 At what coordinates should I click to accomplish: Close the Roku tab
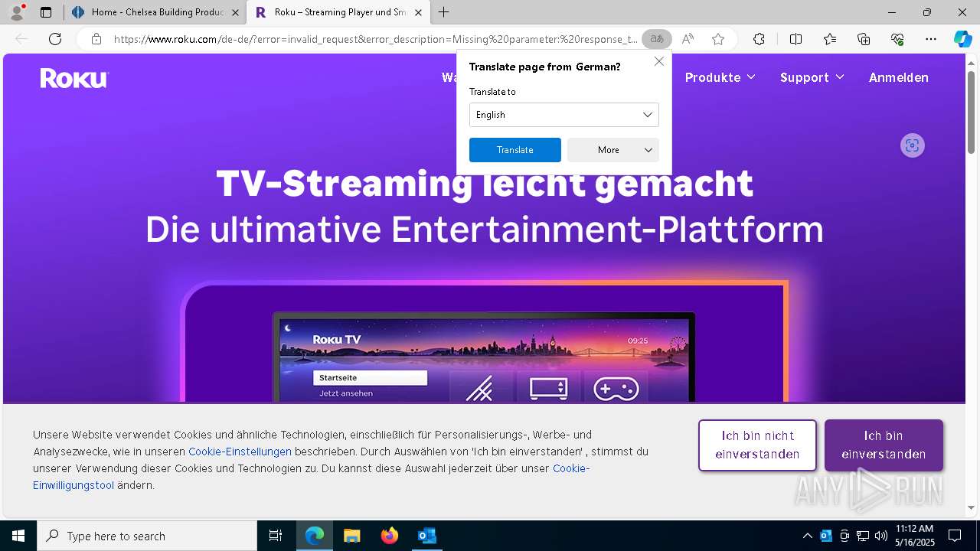point(418,12)
